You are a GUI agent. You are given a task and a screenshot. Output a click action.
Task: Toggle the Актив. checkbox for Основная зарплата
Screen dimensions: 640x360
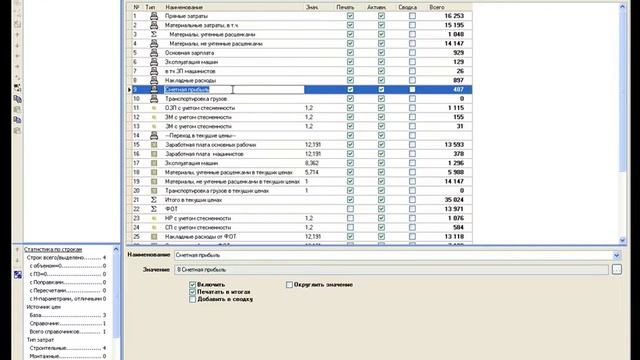pyautogui.click(x=381, y=53)
